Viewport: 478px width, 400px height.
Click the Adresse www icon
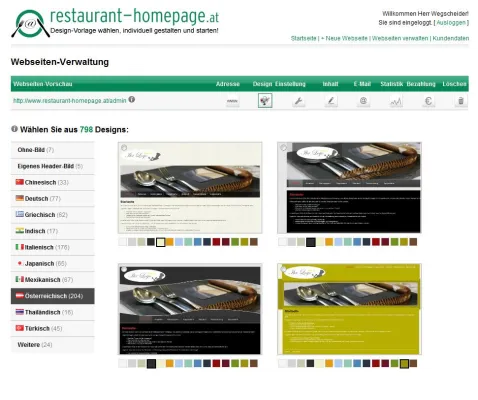pyautogui.click(x=232, y=101)
